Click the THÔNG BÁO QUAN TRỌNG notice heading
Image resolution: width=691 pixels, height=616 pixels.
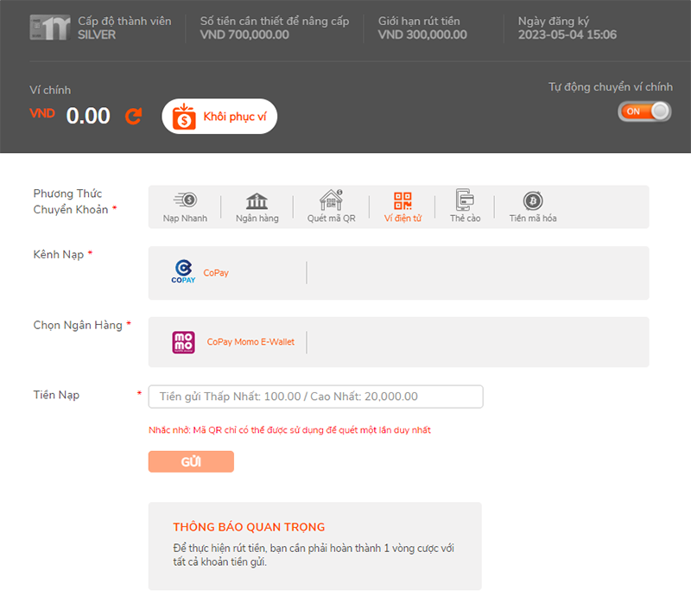pyautogui.click(x=249, y=527)
